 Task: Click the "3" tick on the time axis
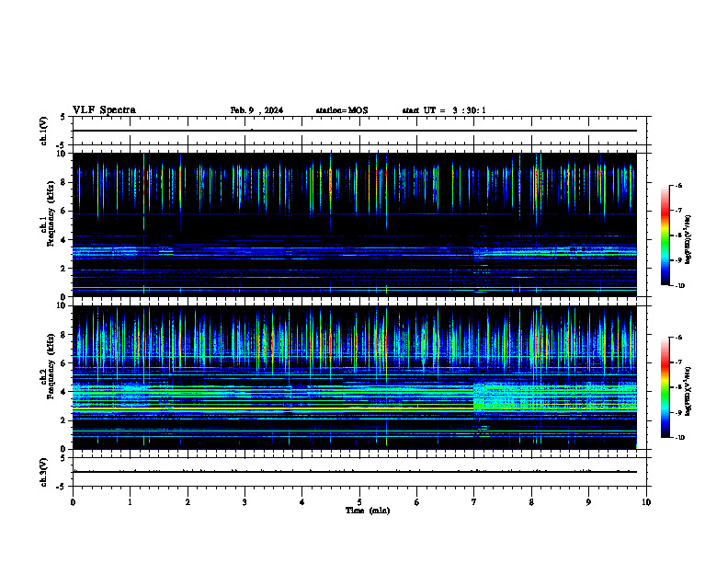[x=245, y=502]
